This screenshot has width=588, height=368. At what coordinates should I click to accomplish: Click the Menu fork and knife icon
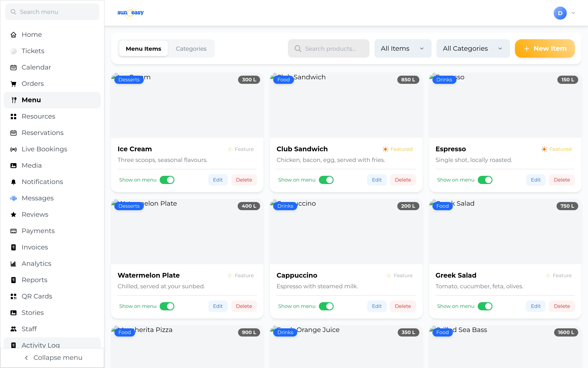coord(14,100)
